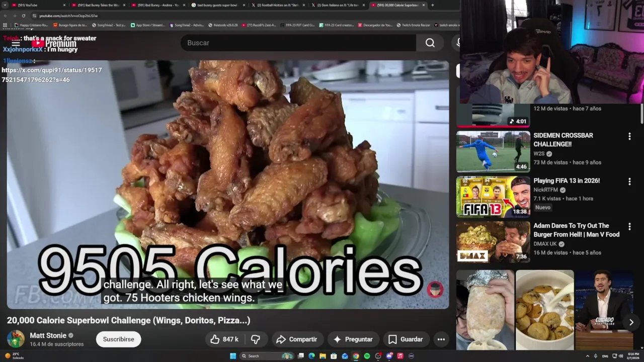Open the cookies and milk Short thumbnail
Viewport: 644px width, 362px height.
point(544,310)
